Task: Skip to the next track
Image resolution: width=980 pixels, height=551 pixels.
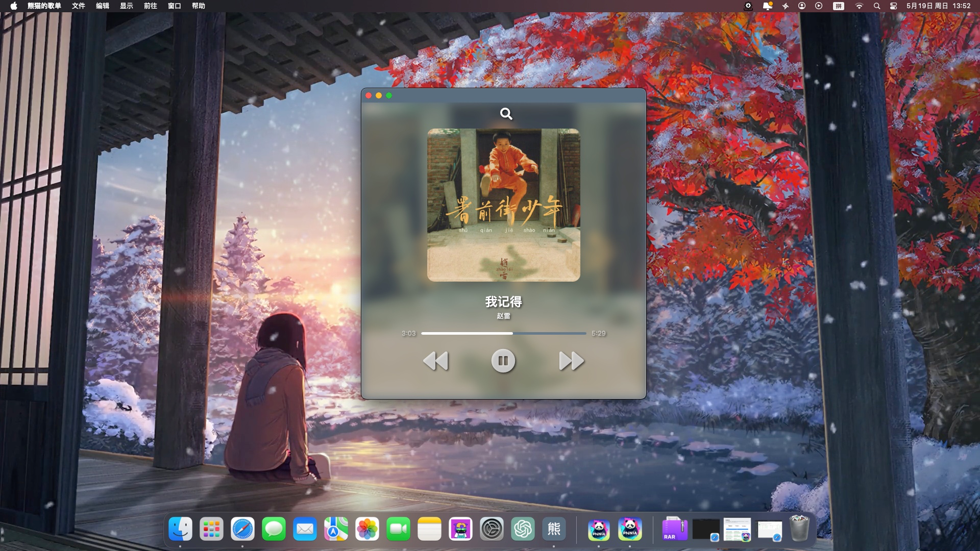Action: point(571,361)
